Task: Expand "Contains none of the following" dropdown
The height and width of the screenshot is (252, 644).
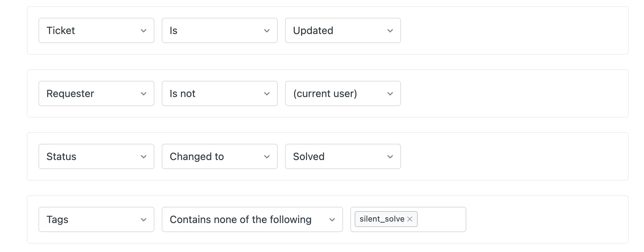Action: [252, 219]
